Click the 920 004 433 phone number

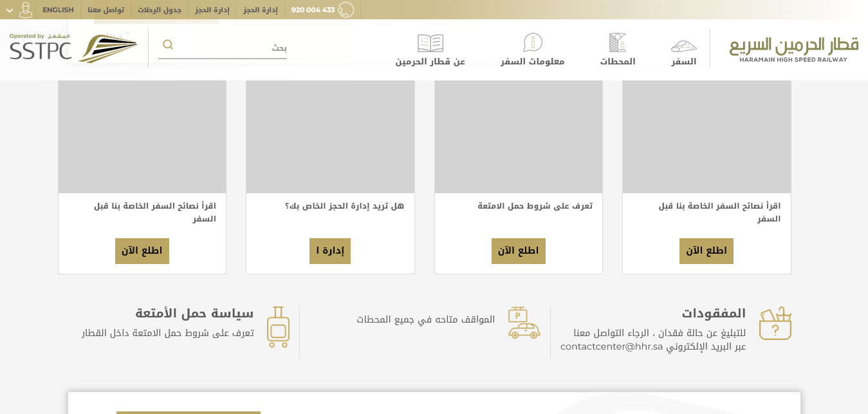tap(313, 10)
